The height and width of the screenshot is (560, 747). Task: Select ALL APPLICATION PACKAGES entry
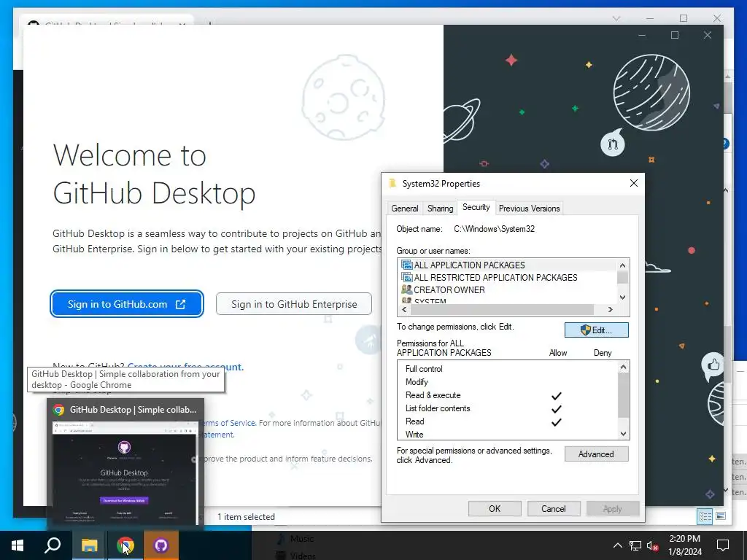tap(508, 265)
